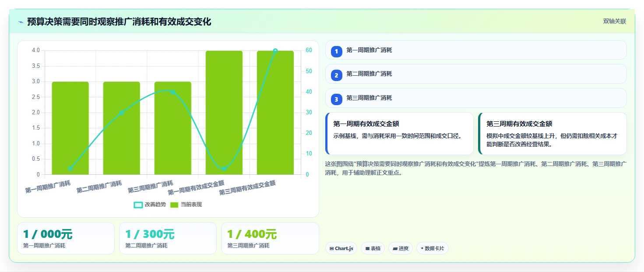Toggle the 当前表现 legend item
This screenshot has width=644, height=272.
coord(186,205)
